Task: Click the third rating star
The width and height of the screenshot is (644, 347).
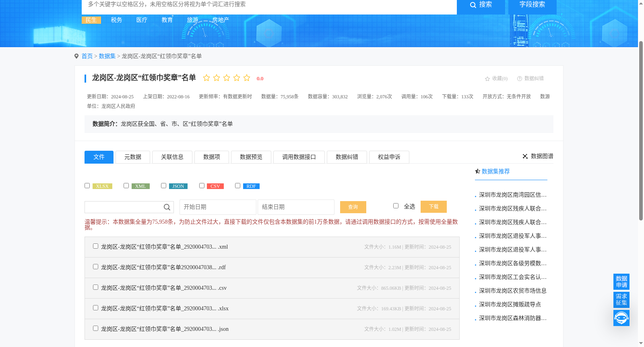Action: point(227,78)
